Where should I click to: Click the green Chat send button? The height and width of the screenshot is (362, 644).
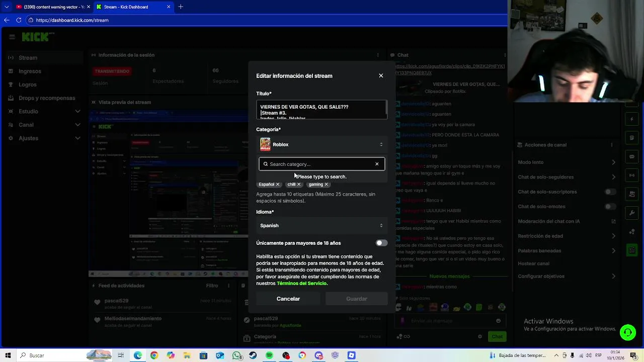(x=497, y=336)
